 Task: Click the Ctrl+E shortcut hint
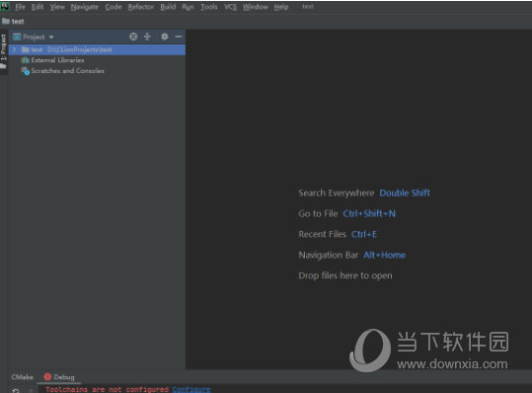tap(364, 234)
